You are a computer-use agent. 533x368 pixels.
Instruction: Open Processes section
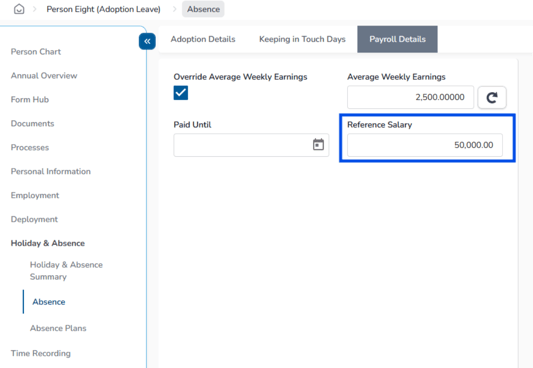pos(30,147)
